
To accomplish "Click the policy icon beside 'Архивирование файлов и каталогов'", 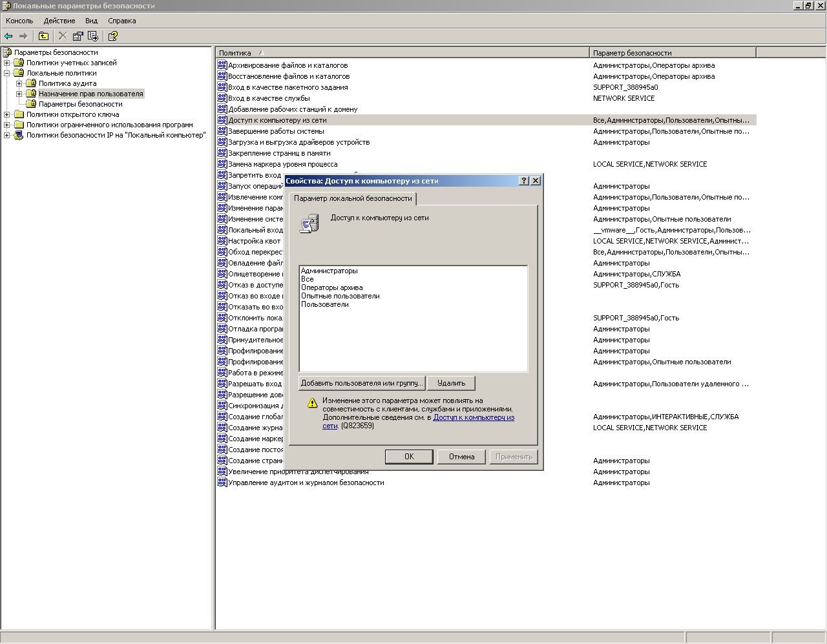I will tap(222, 65).
